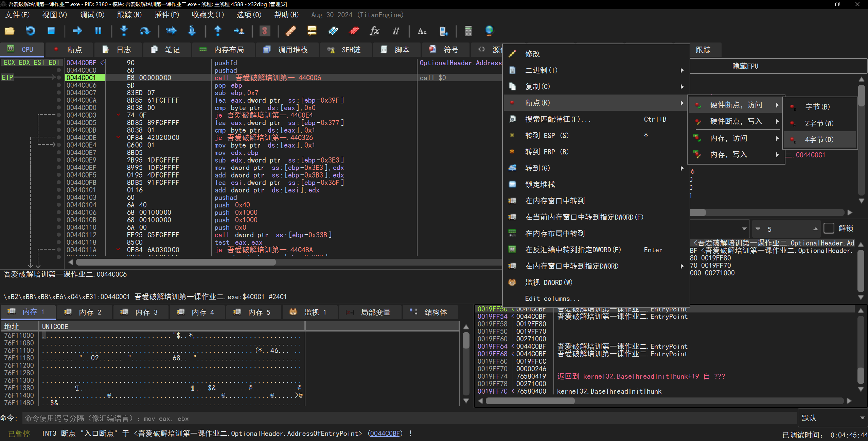Toggle the 解锁 checkbox
The height and width of the screenshot is (441, 868).
(x=829, y=228)
